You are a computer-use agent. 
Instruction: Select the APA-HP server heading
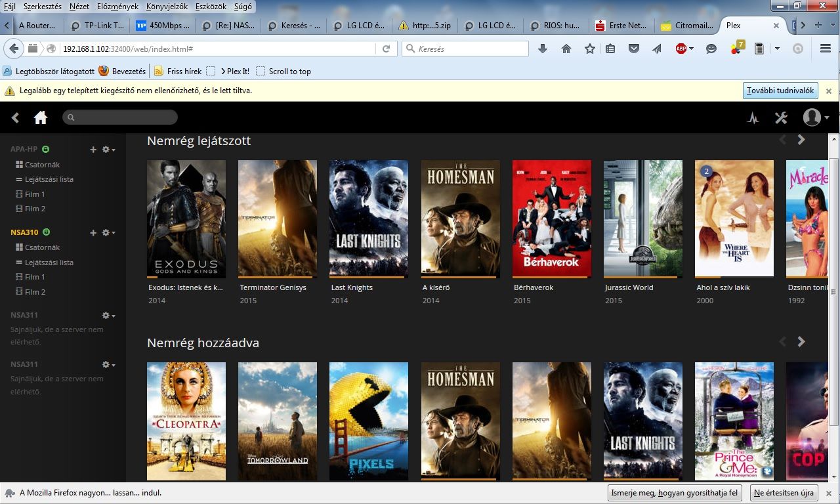[x=24, y=149]
